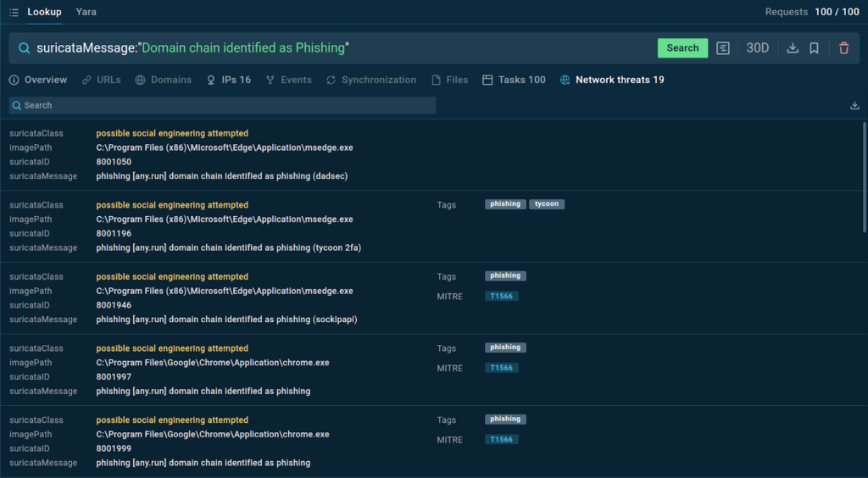Focus the results filter Search field
Image resolution: width=868 pixels, height=478 pixels.
pyautogui.click(x=223, y=105)
